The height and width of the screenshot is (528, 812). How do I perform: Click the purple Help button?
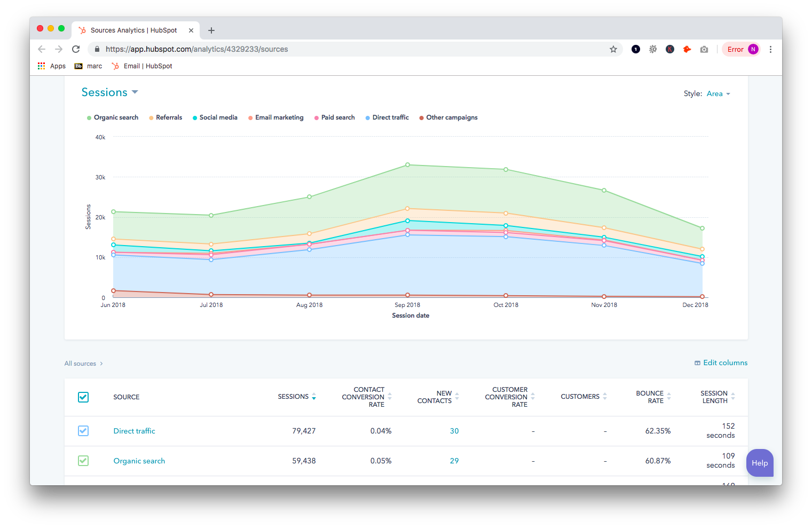(x=759, y=463)
